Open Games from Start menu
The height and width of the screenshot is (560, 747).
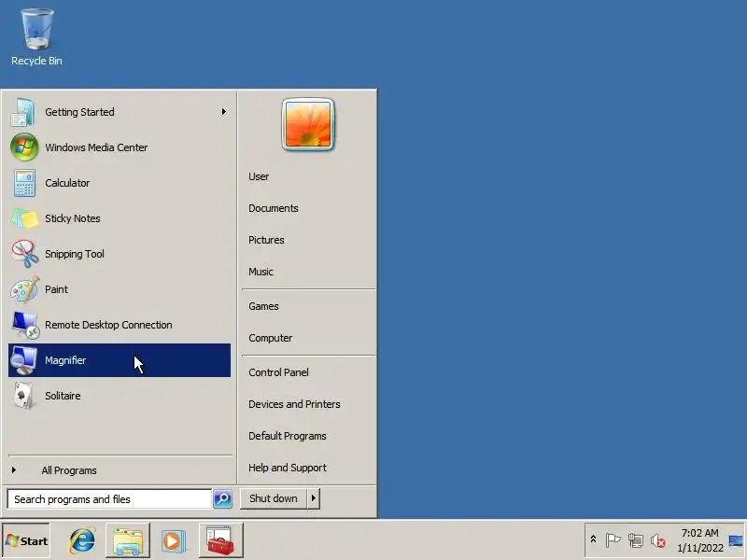[263, 306]
